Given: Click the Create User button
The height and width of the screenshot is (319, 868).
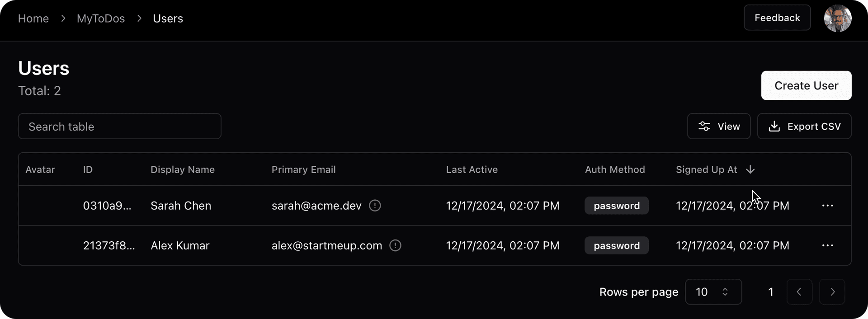Looking at the screenshot, I should (806, 85).
